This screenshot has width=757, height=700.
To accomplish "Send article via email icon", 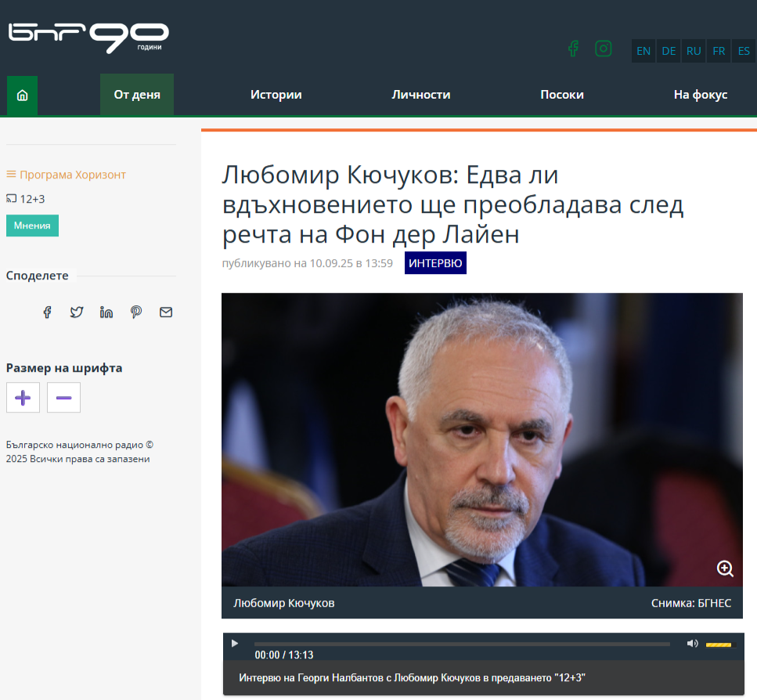I will 166,312.
